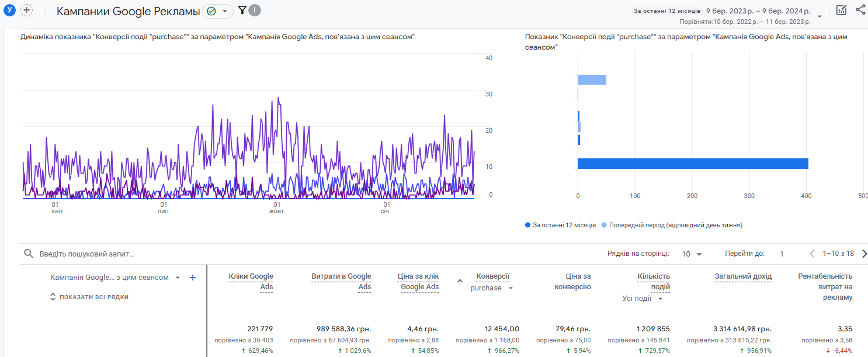The height and width of the screenshot is (357, 868).
Task: Click the '1–10 з 18' pagination text
Action: tap(838, 254)
